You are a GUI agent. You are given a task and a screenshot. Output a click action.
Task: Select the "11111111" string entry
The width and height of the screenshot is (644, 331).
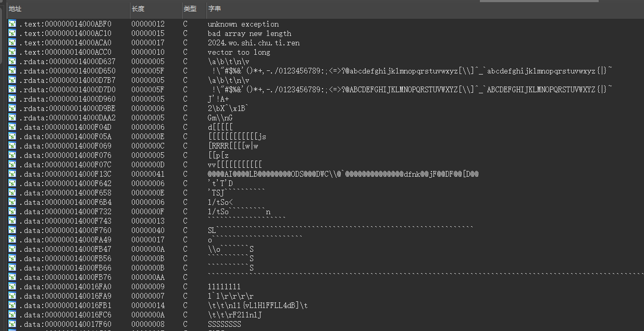[x=224, y=287]
